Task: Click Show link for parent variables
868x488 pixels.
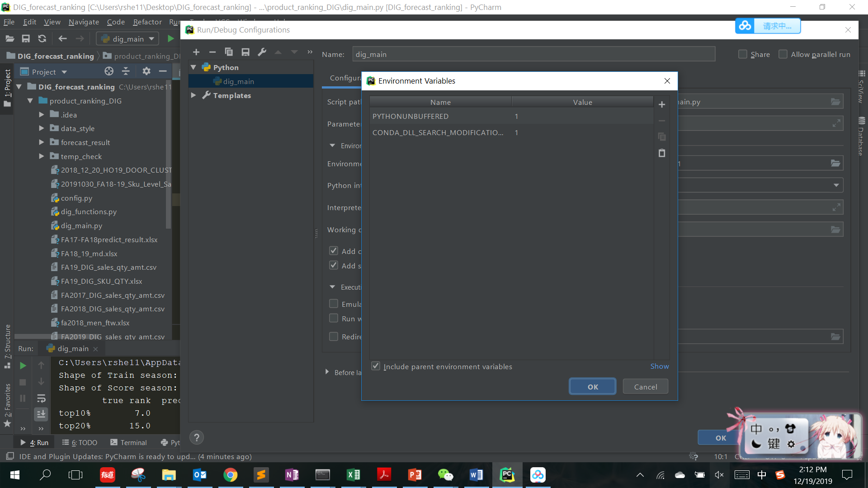Action: pos(659,366)
